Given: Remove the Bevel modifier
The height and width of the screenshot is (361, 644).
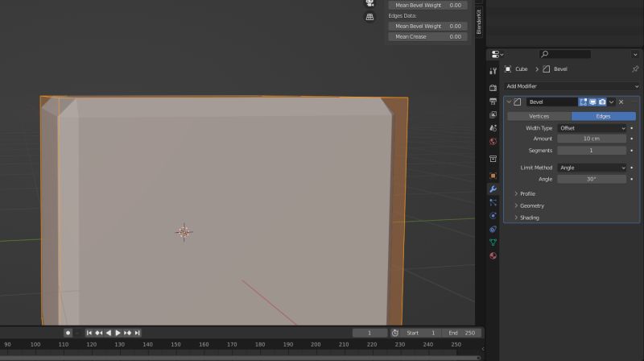Looking at the screenshot, I should coord(621,102).
